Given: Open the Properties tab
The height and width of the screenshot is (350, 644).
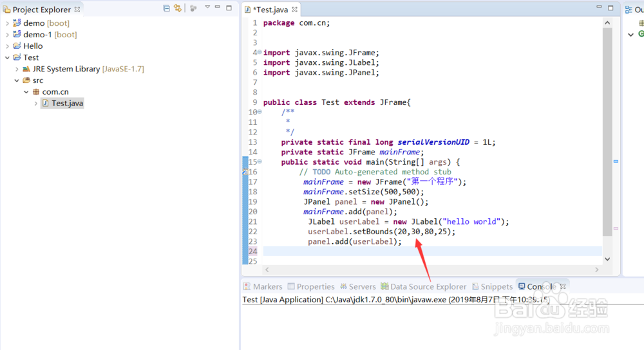Looking at the screenshot, I should [x=311, y=286].
